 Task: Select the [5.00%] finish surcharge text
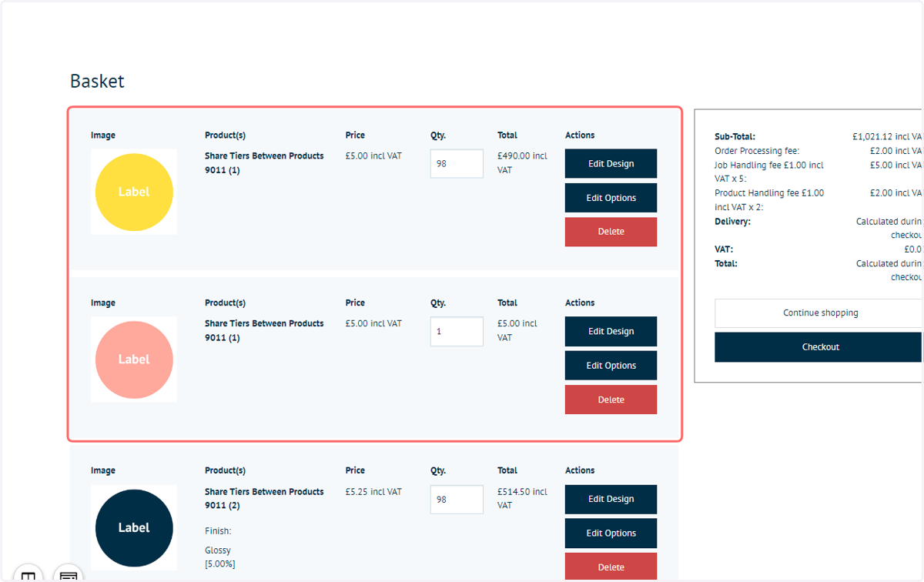(x=220, y=564)
